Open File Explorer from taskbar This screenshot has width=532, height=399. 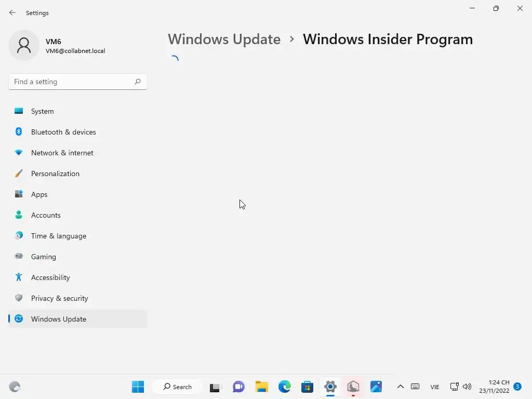click(x=262, y=387)
